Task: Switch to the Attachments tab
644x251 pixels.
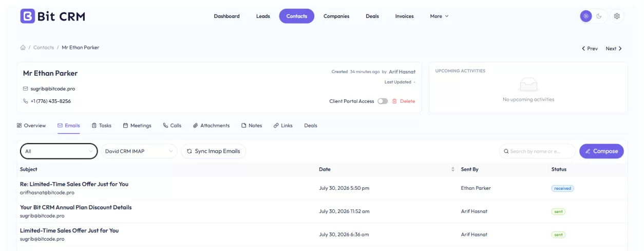Action: (x=212, y=126)
